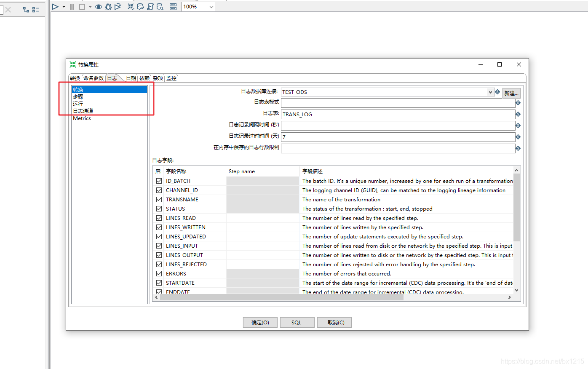Uncheck the TRANSNAME log field checkbox
Screen dimensions: 588x369
pos(159,199)
